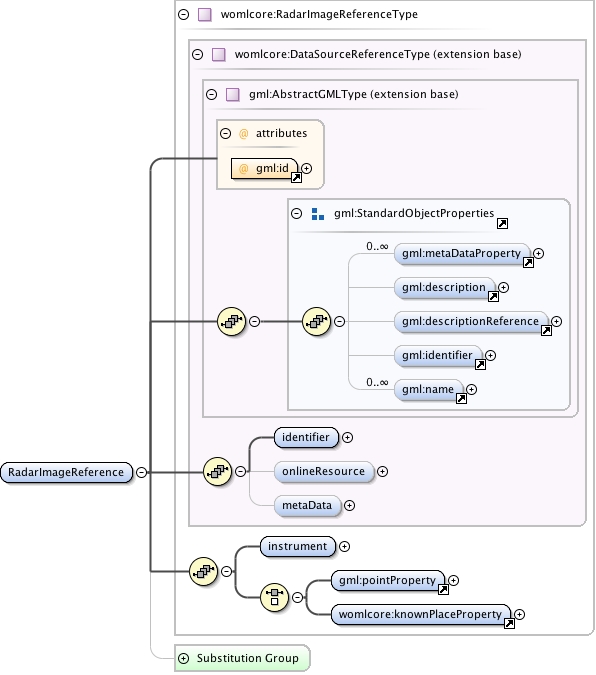Click the attributes header label
This screenshot has width=596, height=675.
282,133
